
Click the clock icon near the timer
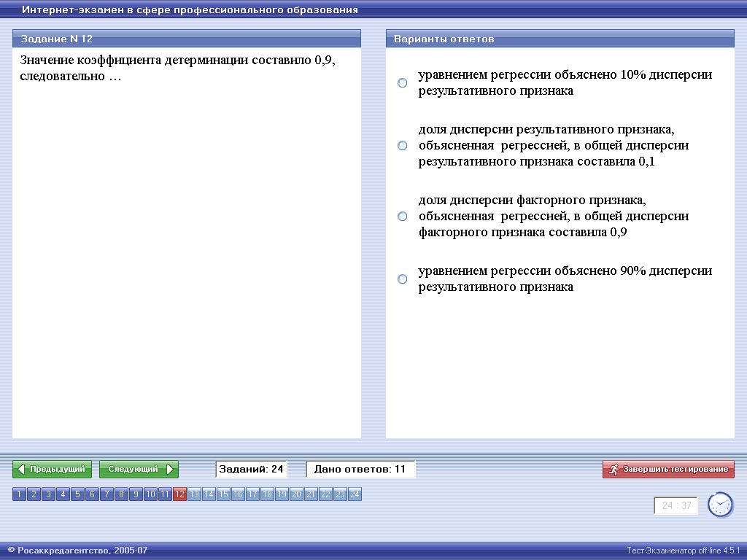point(720,505)
